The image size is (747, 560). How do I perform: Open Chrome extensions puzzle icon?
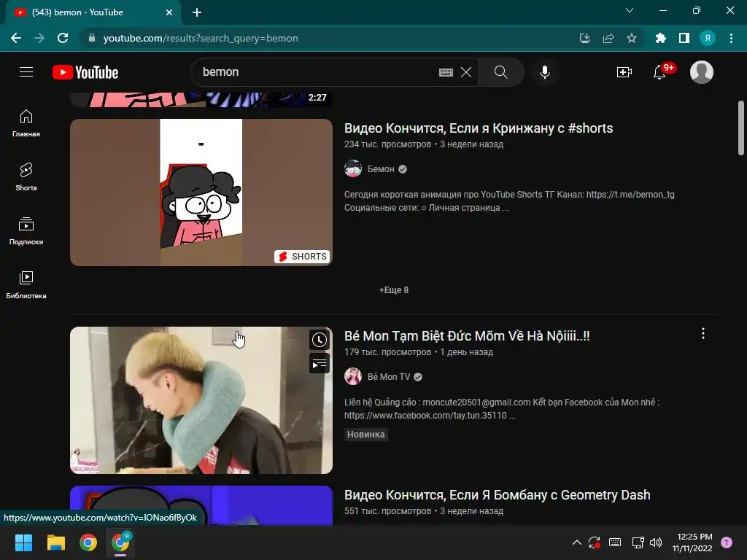pyautogui.click(x=661, y=38)
